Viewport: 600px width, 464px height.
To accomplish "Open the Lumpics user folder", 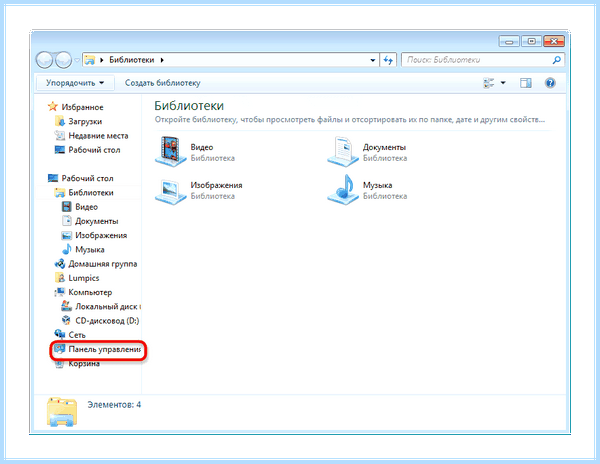I will click(83, 278).
